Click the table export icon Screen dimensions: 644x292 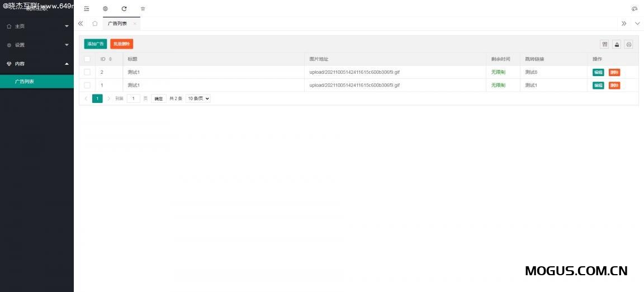tap(617, 44)
